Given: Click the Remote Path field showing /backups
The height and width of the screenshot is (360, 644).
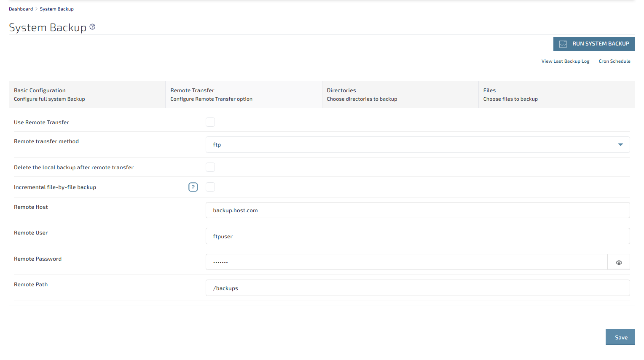Looking at the screenshot, I should click(x=417, y=288).
